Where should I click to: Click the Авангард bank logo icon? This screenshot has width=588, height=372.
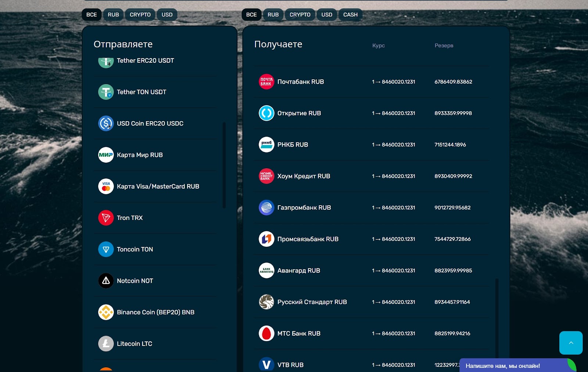tap(266, 271)
